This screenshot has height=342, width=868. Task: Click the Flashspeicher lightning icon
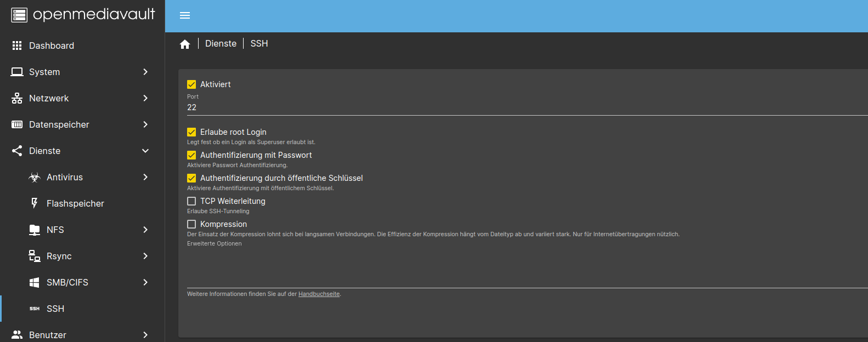click(35, 203)
